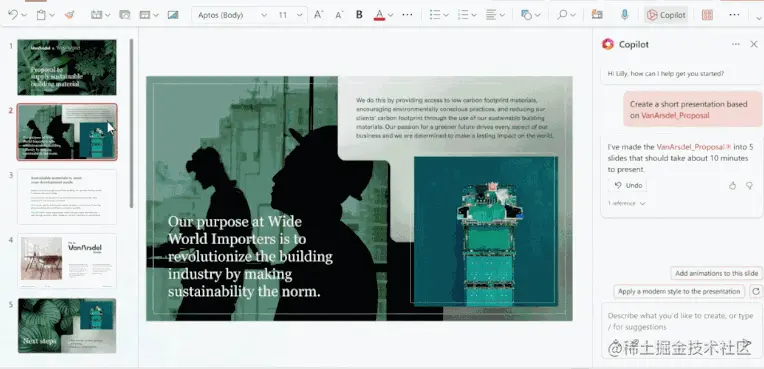Click the Numbering list icon

[463, 15]
